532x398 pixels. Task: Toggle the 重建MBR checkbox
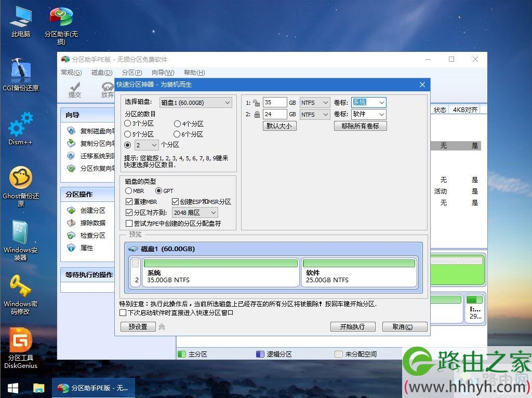(129, 202)
